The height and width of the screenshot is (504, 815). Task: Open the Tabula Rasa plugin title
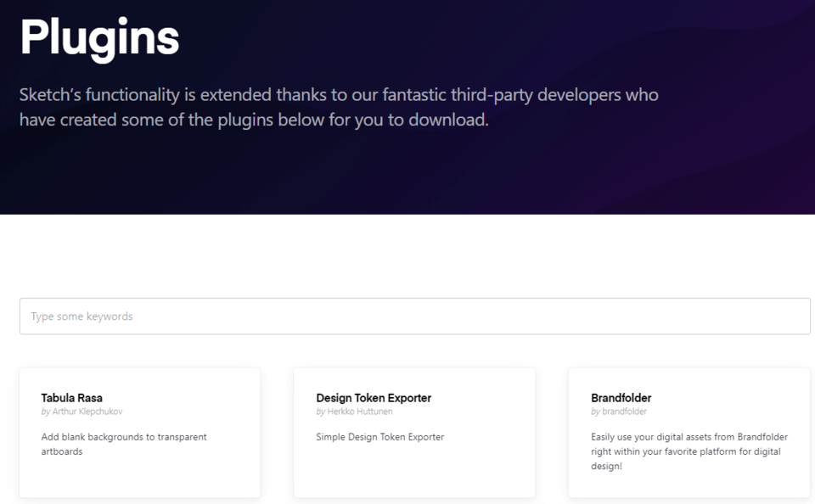pos(72,398)
